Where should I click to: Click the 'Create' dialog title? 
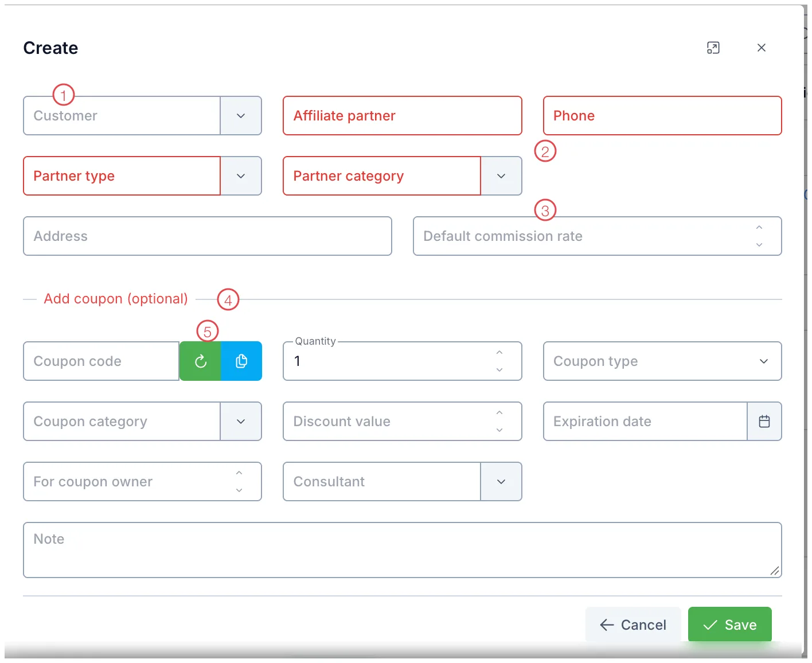[x=50, y=48]
